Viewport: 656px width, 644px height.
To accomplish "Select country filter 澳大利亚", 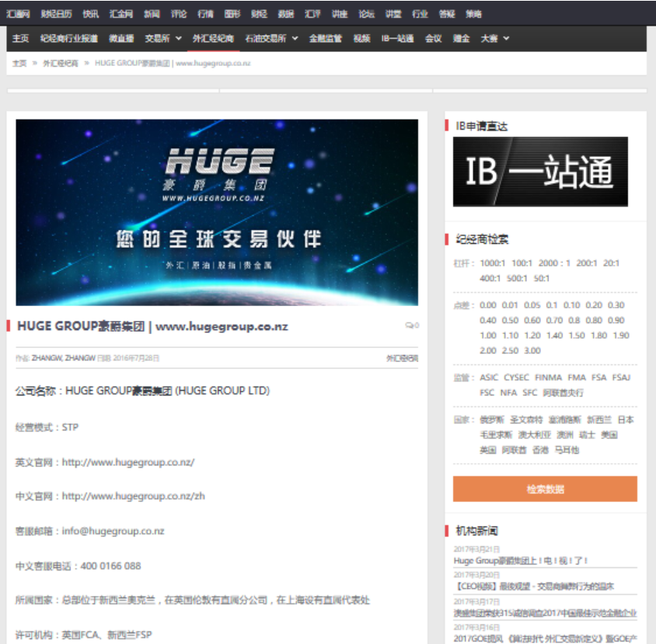I will [535, 435].
